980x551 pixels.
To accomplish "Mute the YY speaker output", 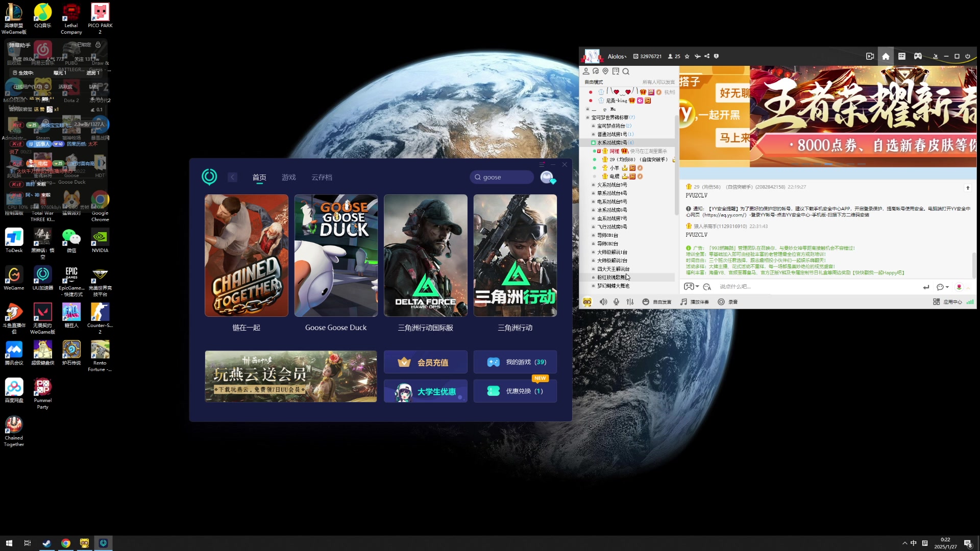I will point(603,302).
